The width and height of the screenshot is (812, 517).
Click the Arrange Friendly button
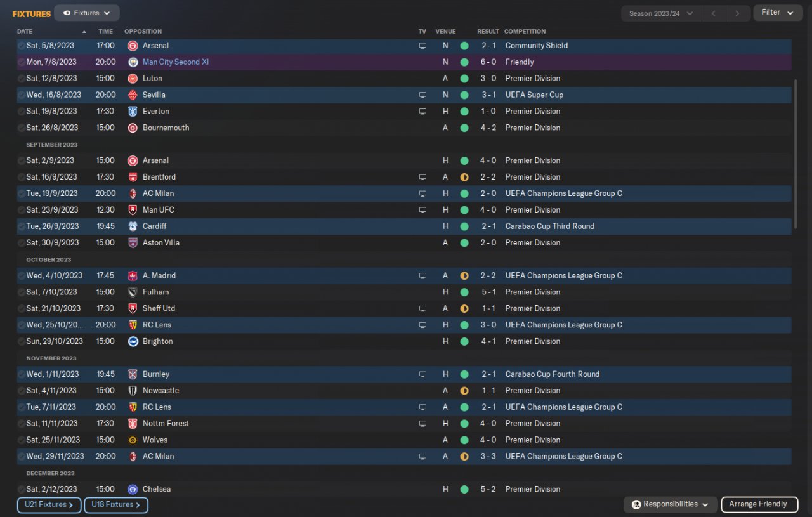758,504
